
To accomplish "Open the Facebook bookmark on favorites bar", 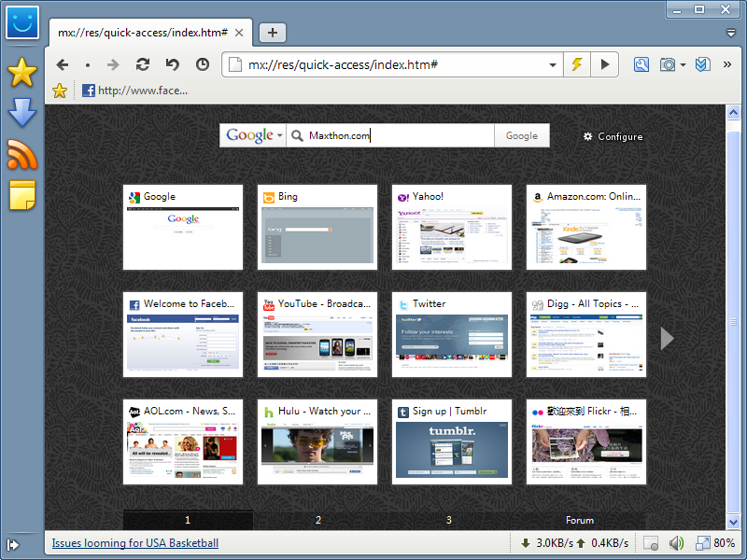I will pos(135,91).
